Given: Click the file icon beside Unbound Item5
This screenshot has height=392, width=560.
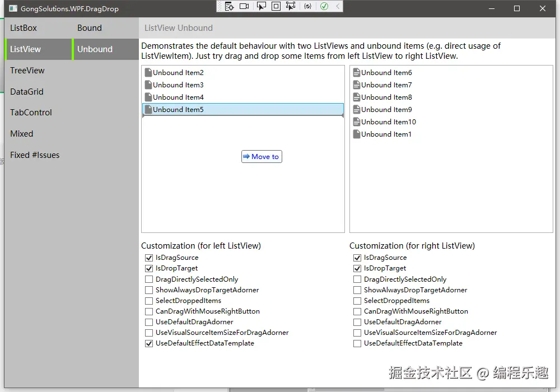Looking at the screenshot, I should (148, 110).
